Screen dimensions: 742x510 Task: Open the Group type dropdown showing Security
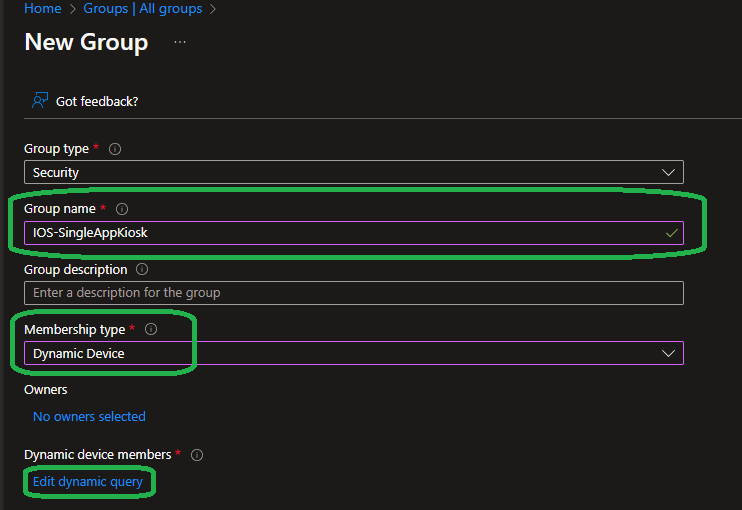click(x=353, y=172)
